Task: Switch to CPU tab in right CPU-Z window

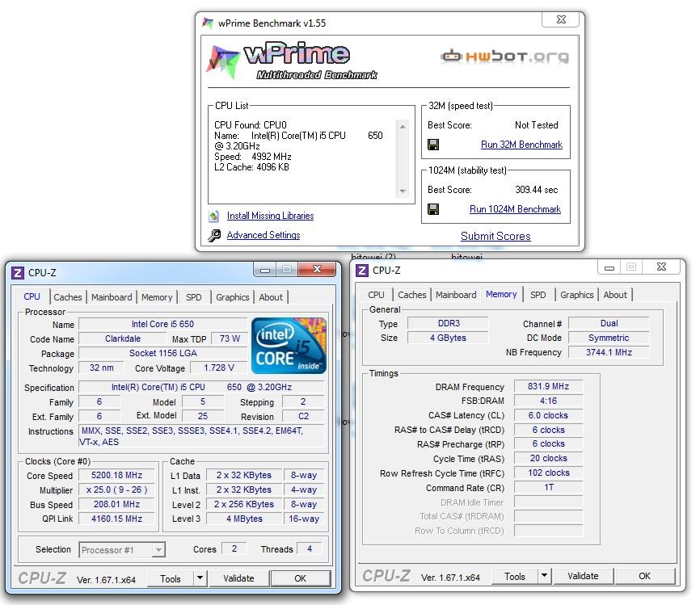Action: [376, 295]
